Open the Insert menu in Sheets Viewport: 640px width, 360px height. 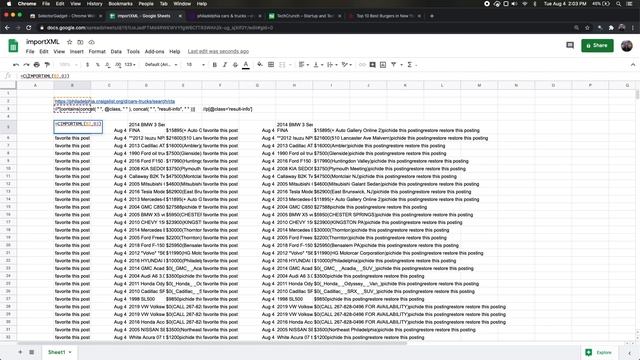[x=76, y=51]
